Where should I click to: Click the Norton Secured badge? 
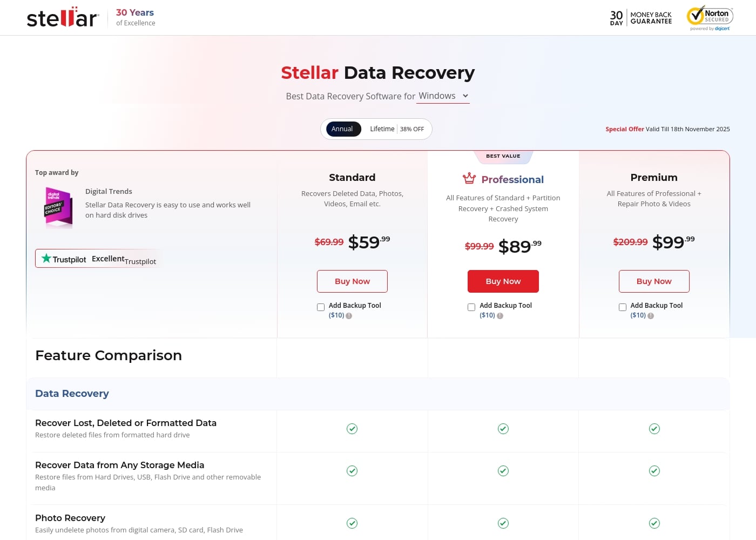(x=710, y=18)
